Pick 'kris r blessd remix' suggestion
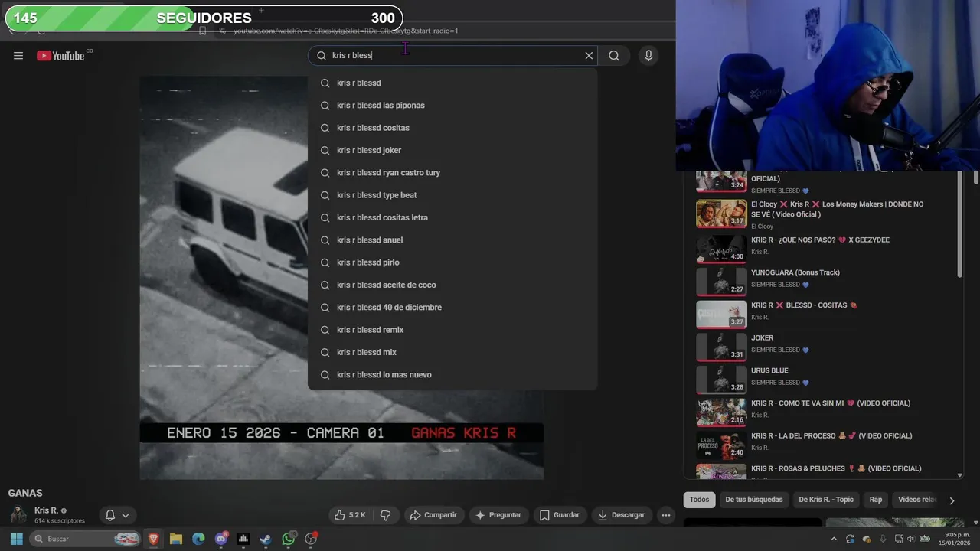Screen dimensions: 980x551 tap(452, 330)
